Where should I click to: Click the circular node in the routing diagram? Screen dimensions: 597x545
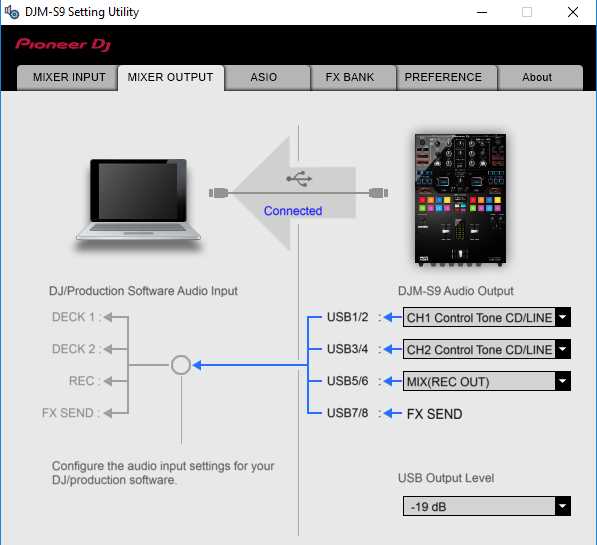181,365
